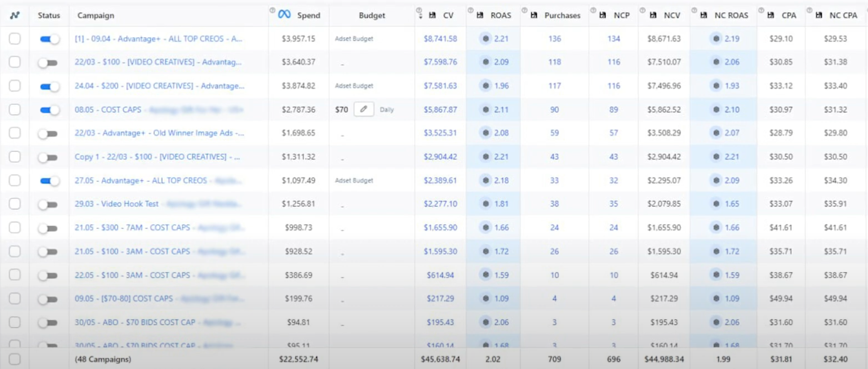Open the Copy 1 - 22/03 - $100 campaign link
868x369 pixels.
157,157
